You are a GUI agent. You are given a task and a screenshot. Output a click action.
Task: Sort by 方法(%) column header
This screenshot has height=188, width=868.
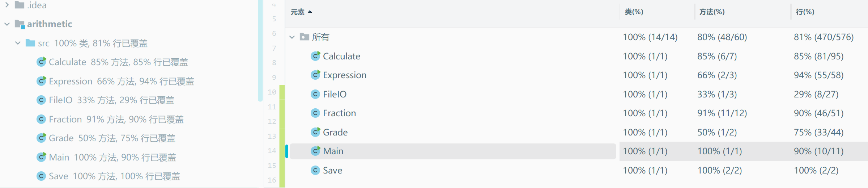point(712,12)
